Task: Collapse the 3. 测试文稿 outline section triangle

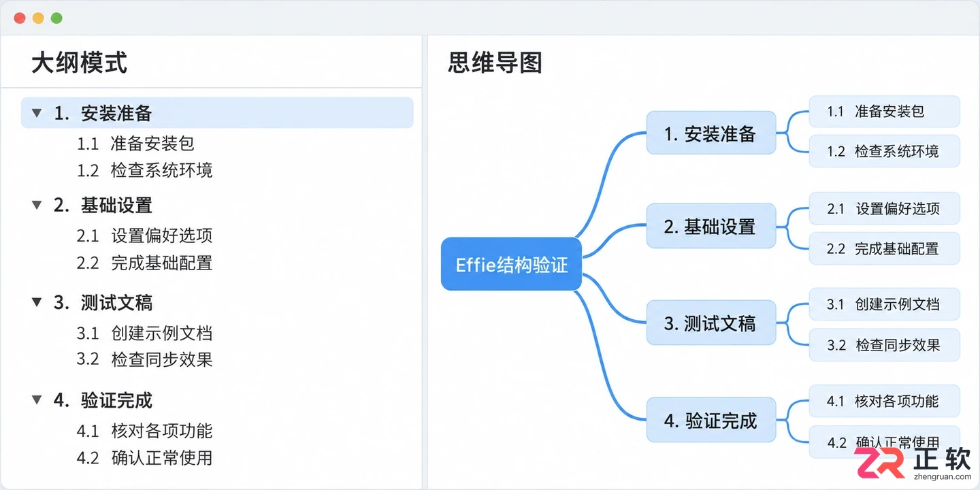Action: [x=37, y=302]
